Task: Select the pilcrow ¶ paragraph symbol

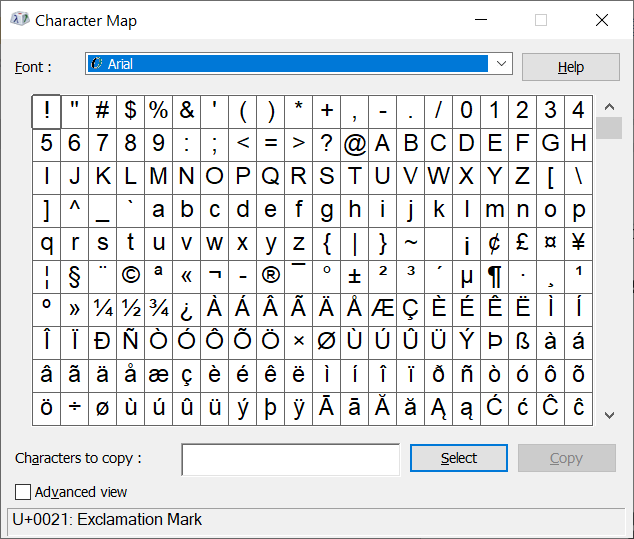Action: [x=495, y=277]
